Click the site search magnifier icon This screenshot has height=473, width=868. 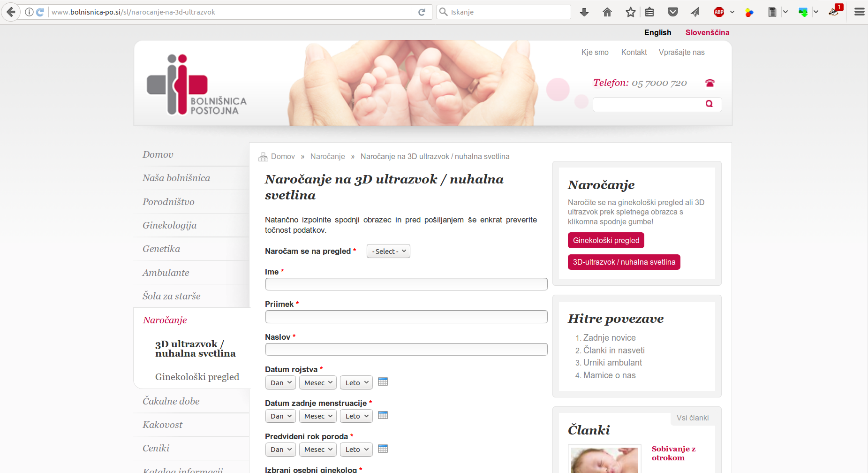coord(709,104)
